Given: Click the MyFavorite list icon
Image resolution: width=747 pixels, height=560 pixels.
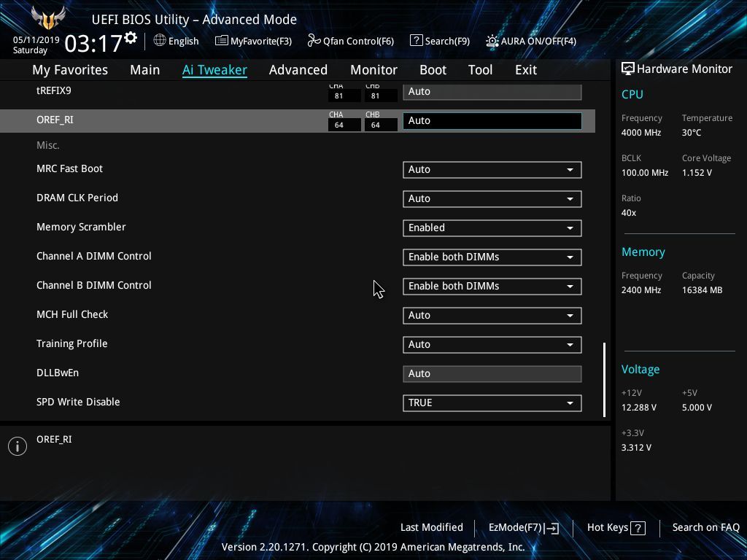Looking at the screenshot, I should tap(222, 41).
